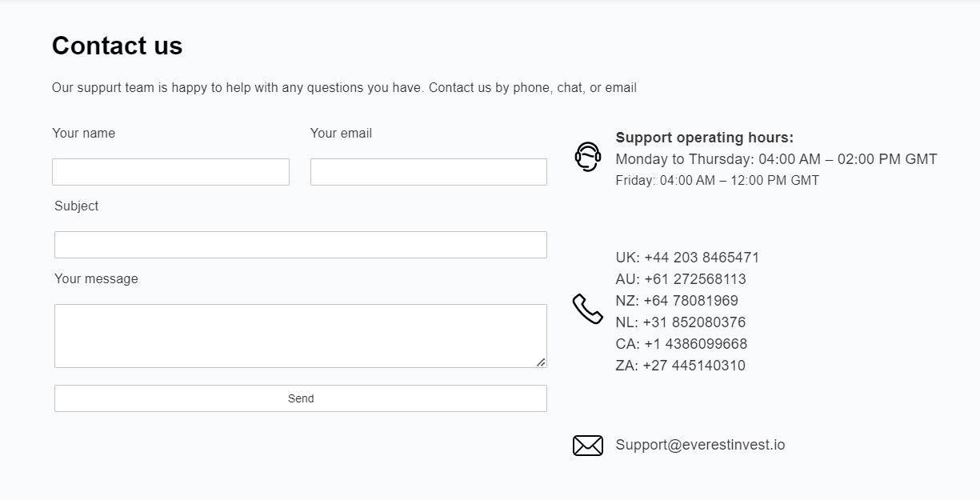Image resolution: width=980 pixels, height=500 pixels.
Task: Click inside the Your message textarea
Action: pos(300,336)
